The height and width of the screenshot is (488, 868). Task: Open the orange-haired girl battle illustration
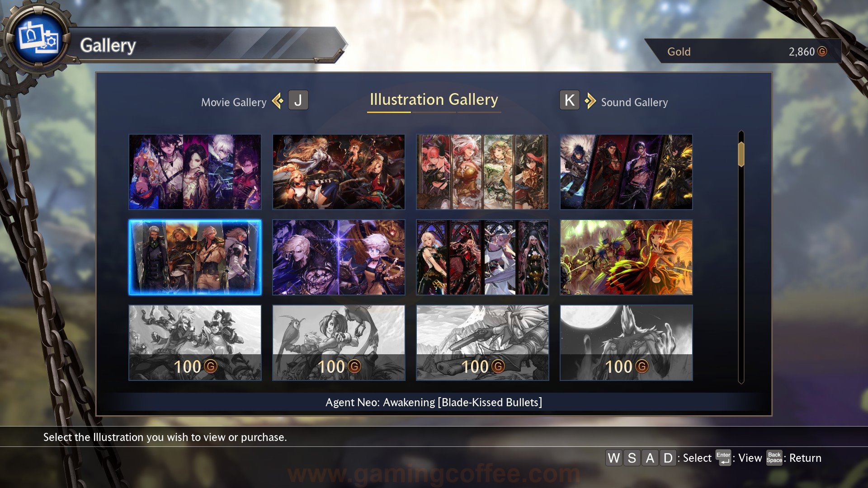[626, 258]
